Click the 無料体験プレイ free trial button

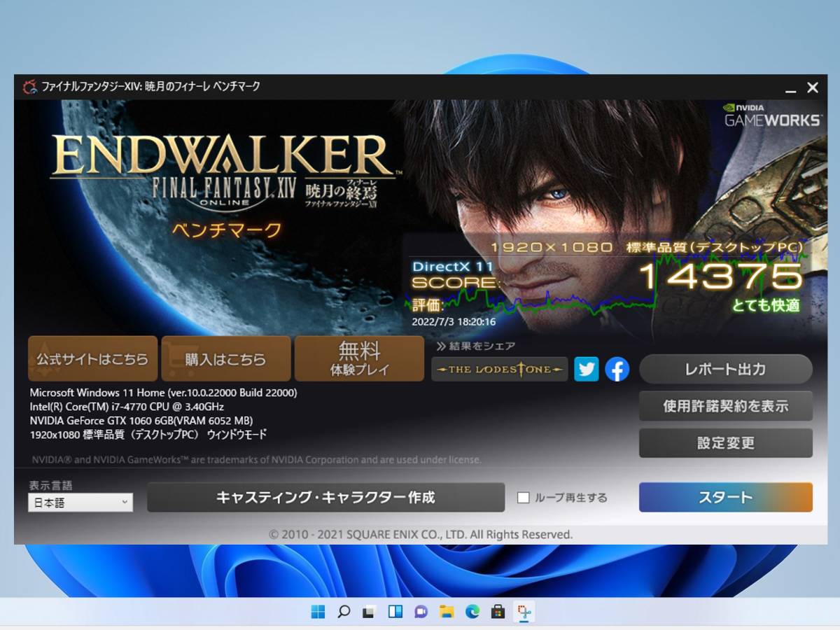point(359,358)
